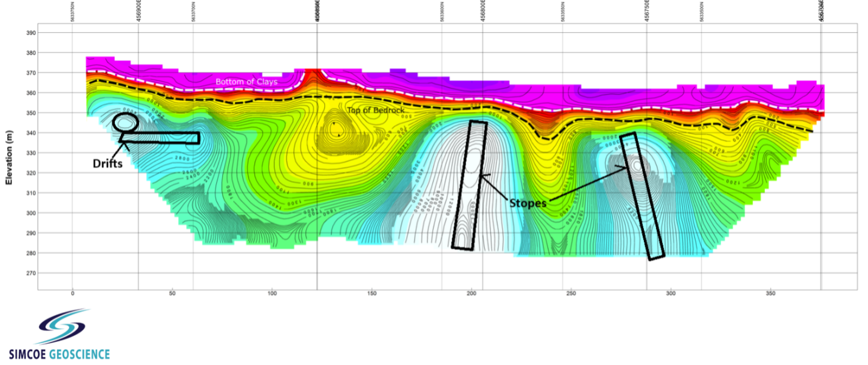Viewport: 868px width, 365px height.
Task: Click the 456900E easting label at top
Action: tap(139, 12)
